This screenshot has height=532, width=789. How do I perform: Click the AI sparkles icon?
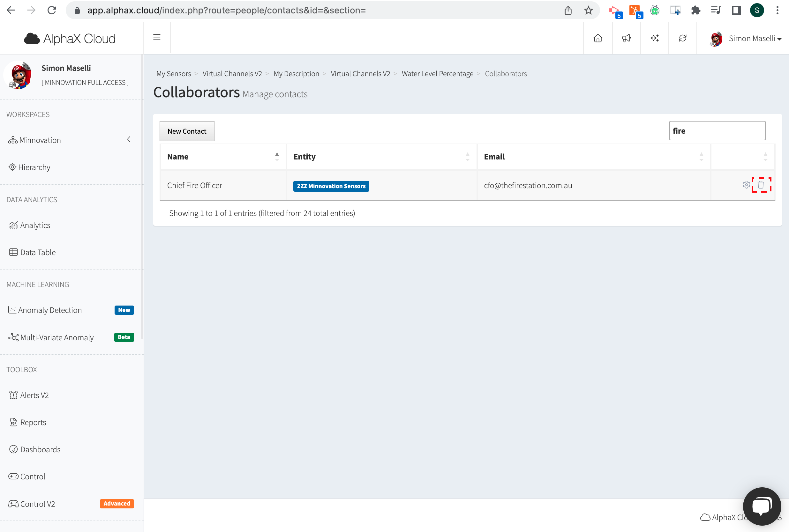(x=654, y=38)
